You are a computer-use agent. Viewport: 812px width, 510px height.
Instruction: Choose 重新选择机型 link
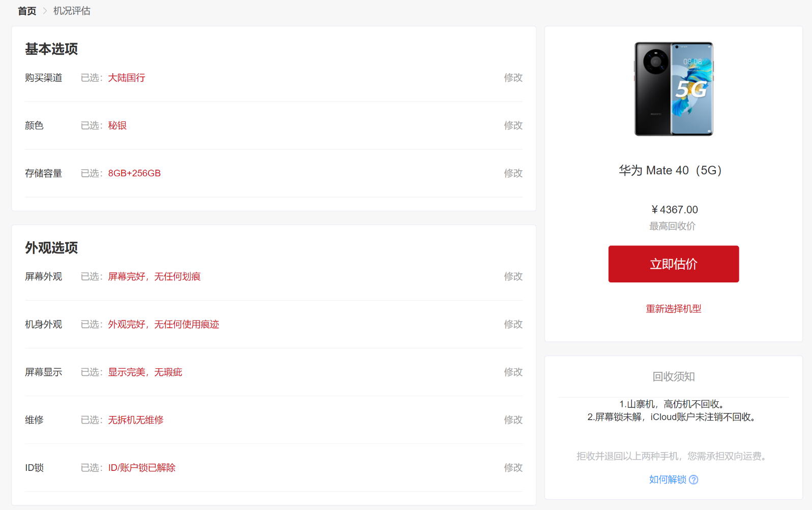pyautogui.click(x=673, y=309)
